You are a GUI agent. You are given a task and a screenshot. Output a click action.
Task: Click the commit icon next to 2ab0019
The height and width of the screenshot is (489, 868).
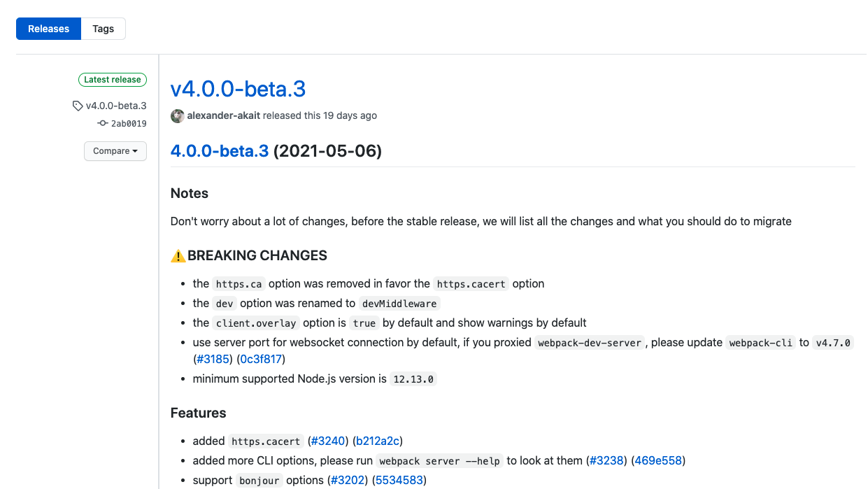(x=103, y=124)
